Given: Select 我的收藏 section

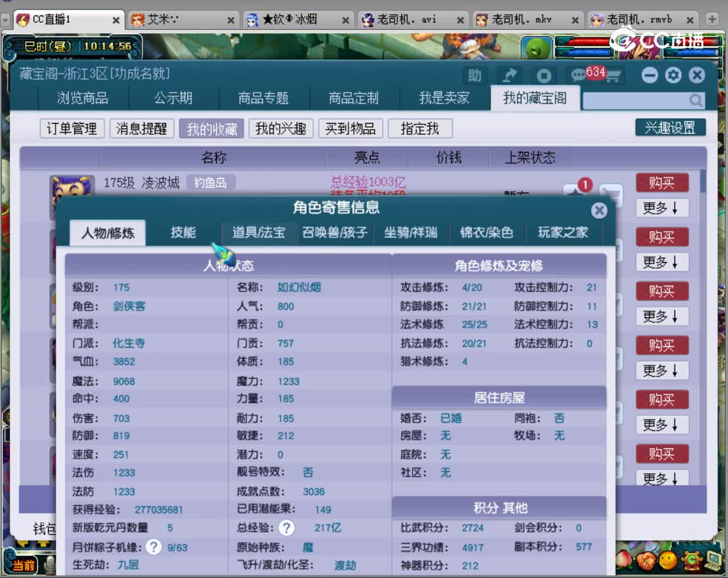Looking at the screenshot, I should coord(211,129).
